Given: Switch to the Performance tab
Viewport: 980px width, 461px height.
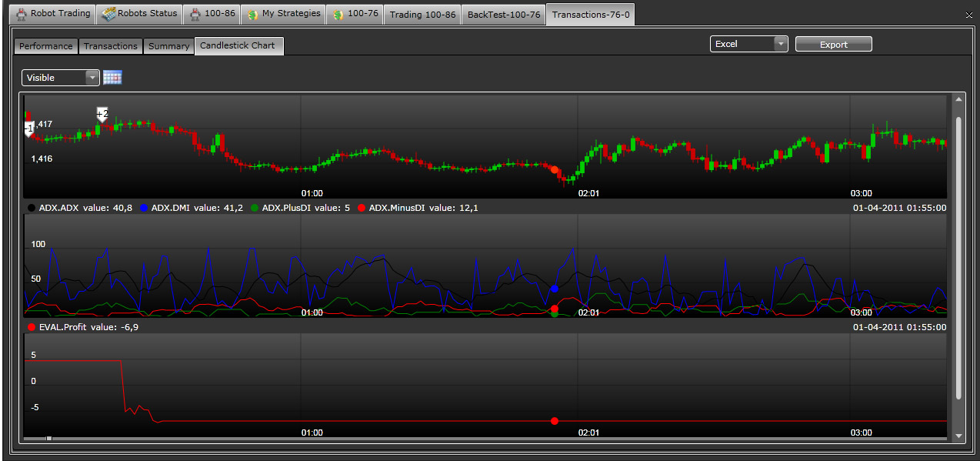Looking at the screenshot, I should click(45, 46).
